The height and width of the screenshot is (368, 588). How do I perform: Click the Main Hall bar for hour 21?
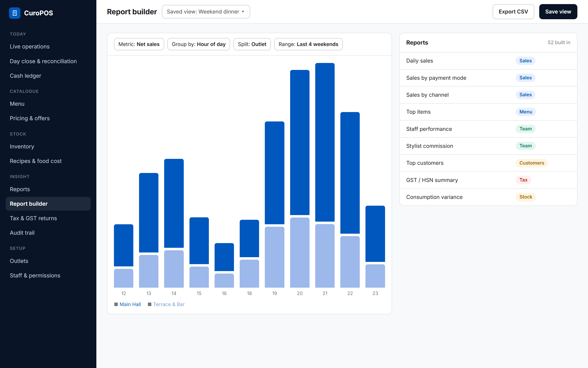(325, 142)
